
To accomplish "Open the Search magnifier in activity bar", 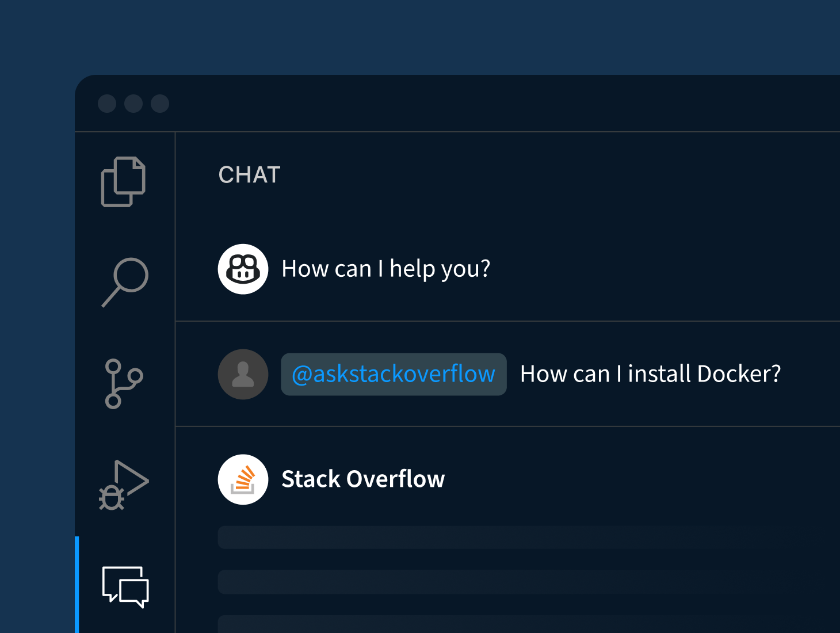I will pyautogui.click(x=125, y=281).
